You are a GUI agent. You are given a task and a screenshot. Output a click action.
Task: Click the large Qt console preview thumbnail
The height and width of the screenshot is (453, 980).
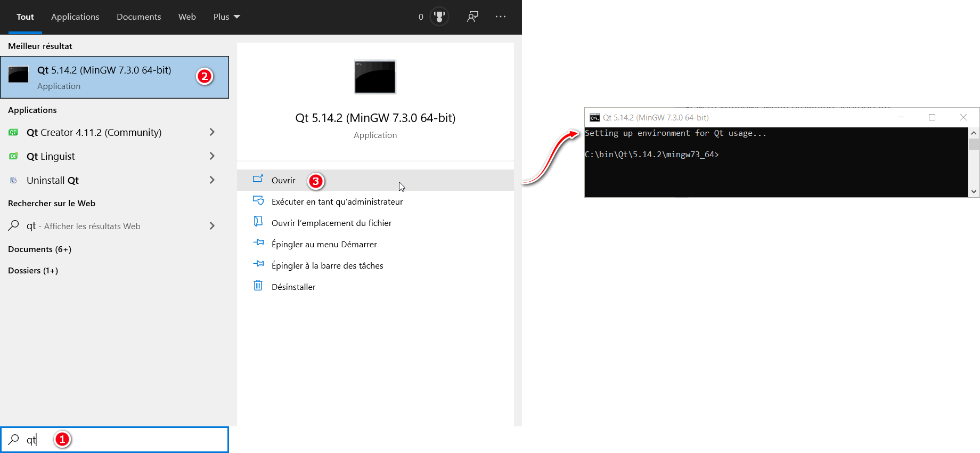375,77
